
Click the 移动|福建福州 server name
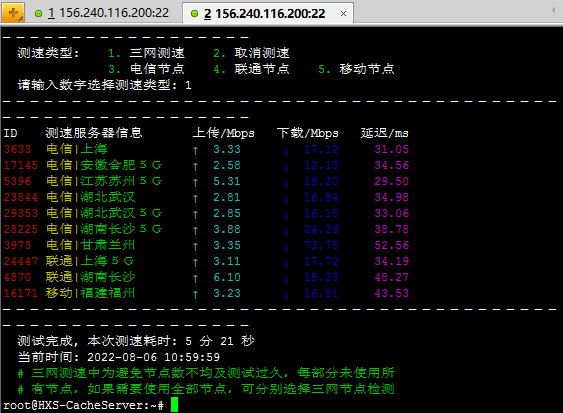click(90, 293)
